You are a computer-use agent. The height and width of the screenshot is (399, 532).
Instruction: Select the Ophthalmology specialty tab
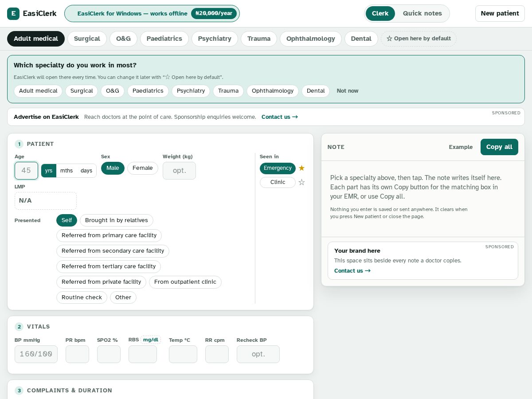[x=310, y=39]
